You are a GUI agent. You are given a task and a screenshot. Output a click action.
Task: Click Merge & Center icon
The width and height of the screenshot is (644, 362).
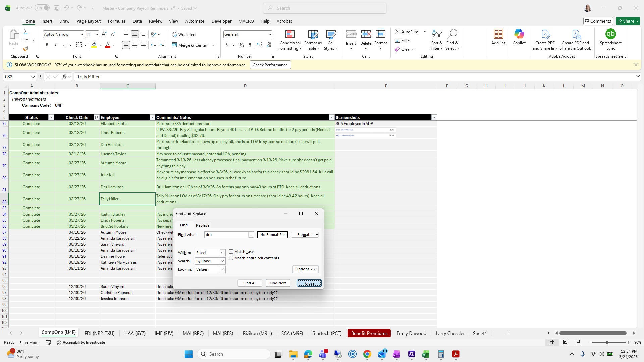click(x=174, y=45)
